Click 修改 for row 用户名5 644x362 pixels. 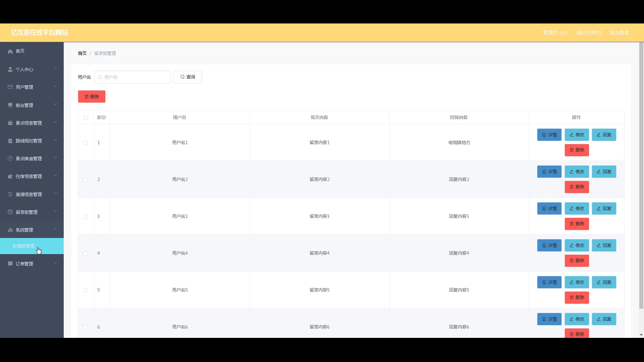577,282
